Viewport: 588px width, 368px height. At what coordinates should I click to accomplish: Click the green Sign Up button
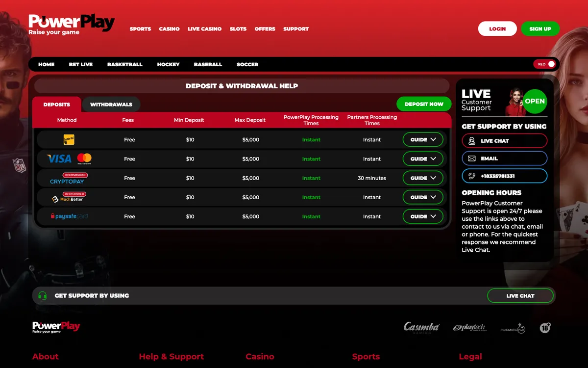tap(540, 28)
